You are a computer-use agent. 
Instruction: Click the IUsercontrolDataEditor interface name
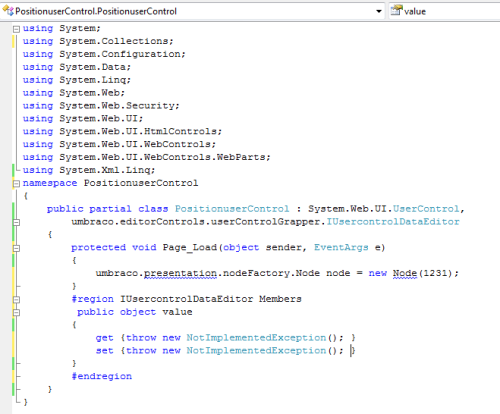coord(393,222)
